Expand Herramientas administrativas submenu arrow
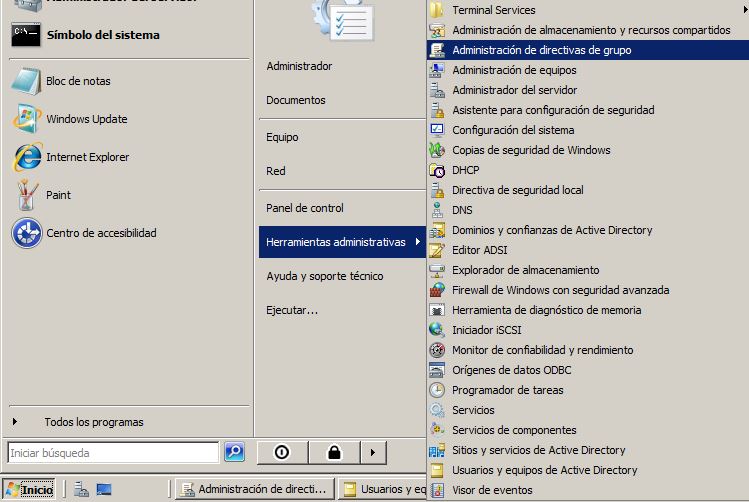Viewport: 749px width, 502px height. coord(418,242)
